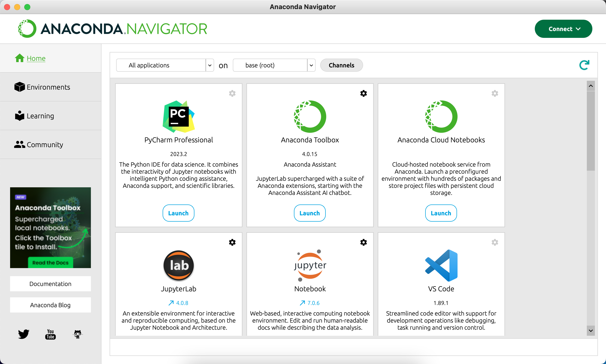Click the VS Code logo
The height and width of the screenshot is (364, 606).
[x=441, y=266]
